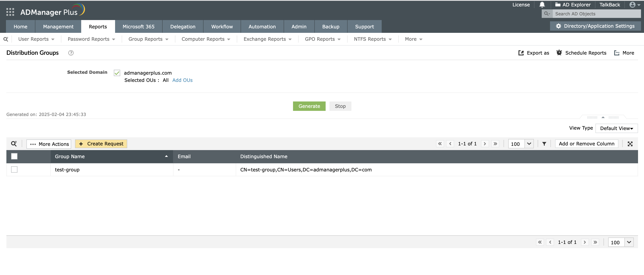Expand the Group Reports dropdown menu
644x275 pixels.
tap(148, 39)
